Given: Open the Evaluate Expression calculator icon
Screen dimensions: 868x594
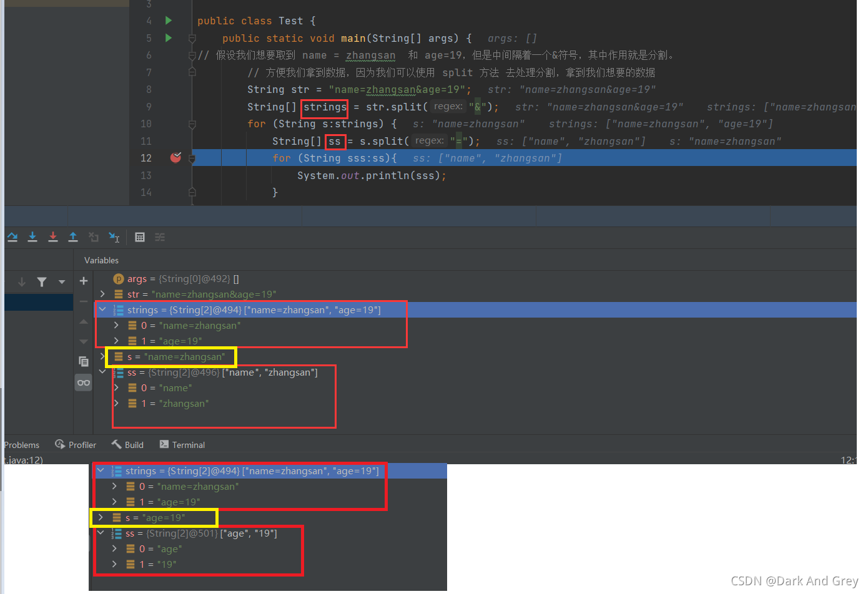Looking at the screenshot, I should 140,237.
